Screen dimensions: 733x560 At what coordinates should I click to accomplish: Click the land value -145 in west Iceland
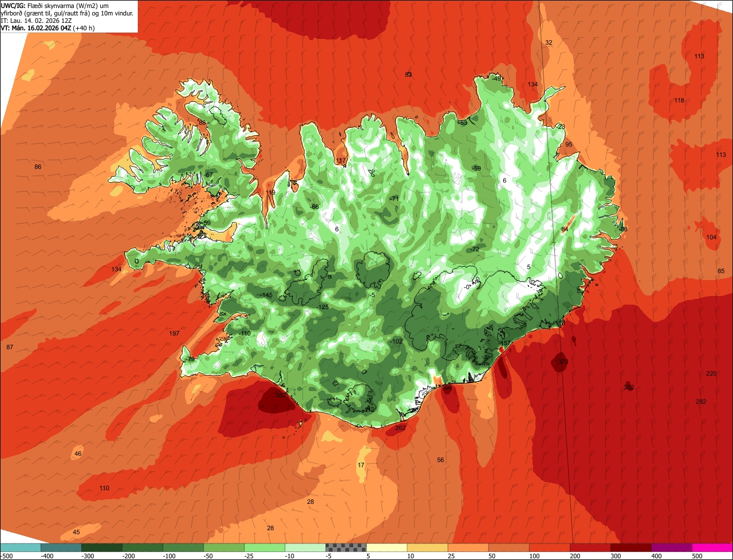point(266,295)
